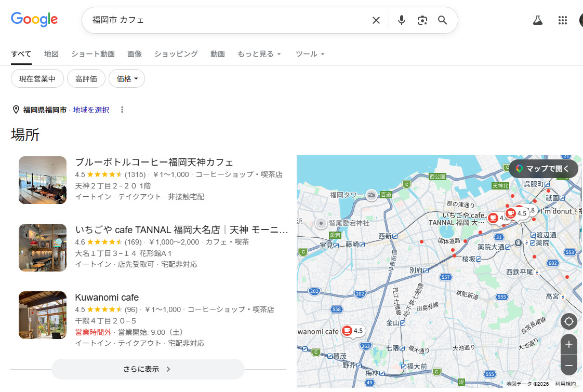Expand the ツール dropdown
This screenshot has height=392, width=583.
(310, 54)
